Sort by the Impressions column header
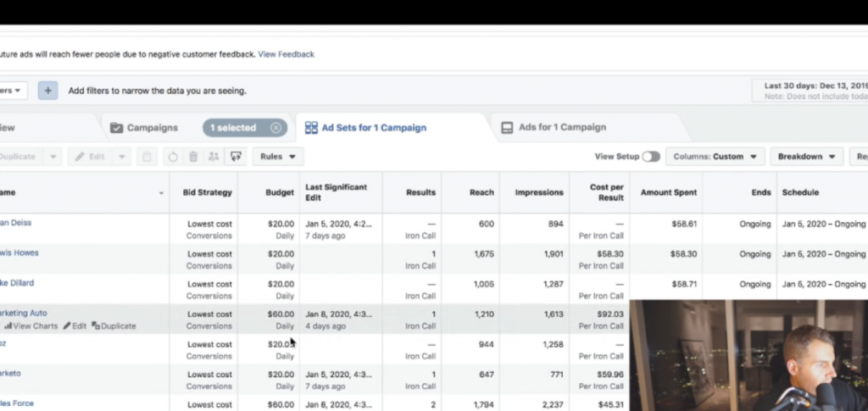This screenshot has height=411, width=868. coord(539,192)
